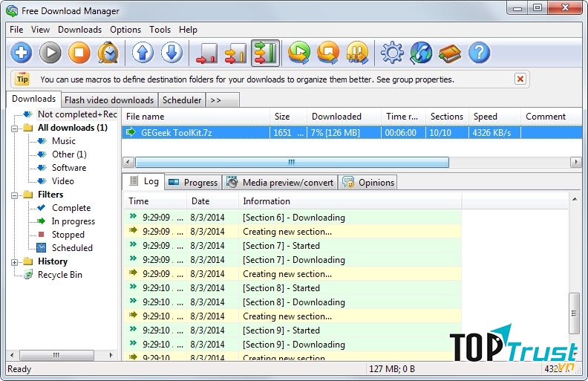Select GEGeek ToolKit.7z download row

pyautogui.click(x=351, y=132)
